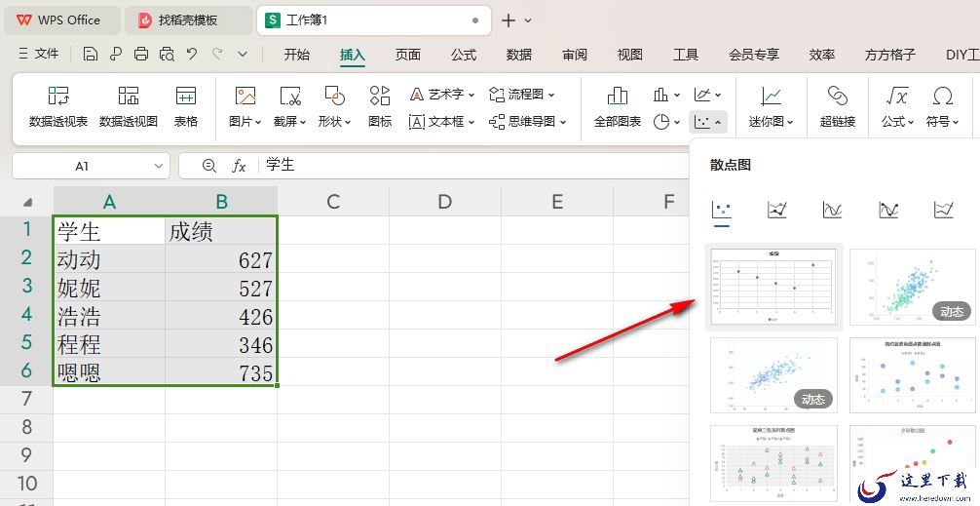
Task: Switch to Data (数据) ribbon tab
Action: [519, 55]
